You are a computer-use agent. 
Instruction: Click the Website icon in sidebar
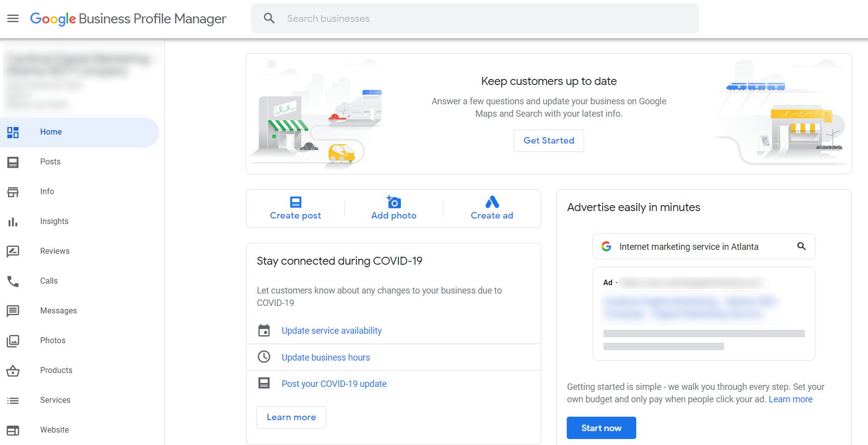coord(13,430)
